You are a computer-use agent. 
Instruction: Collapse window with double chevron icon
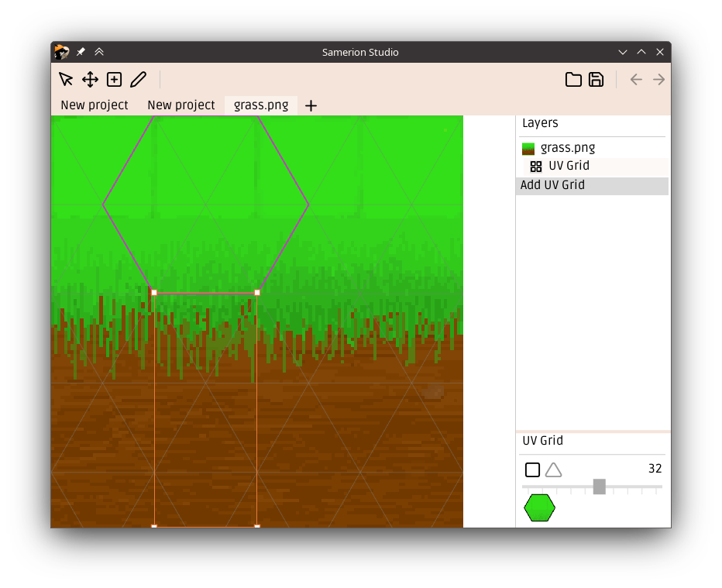pyautogui.click(x=99, y=52)
